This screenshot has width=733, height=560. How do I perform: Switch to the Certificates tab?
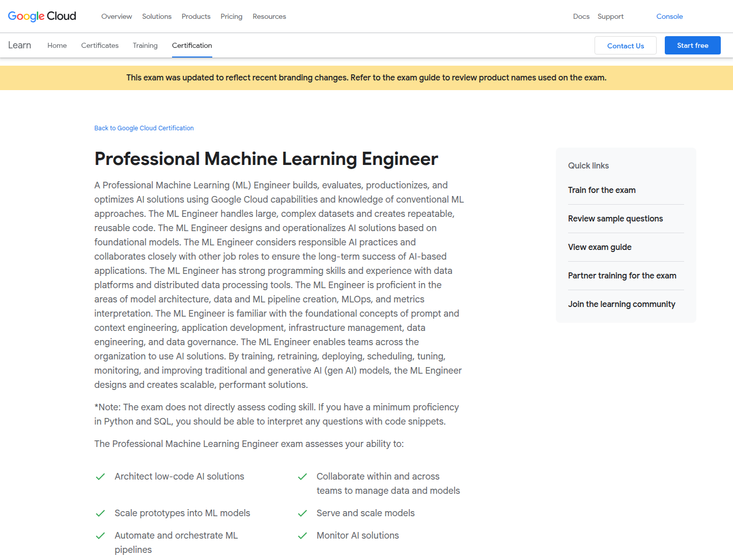point(100,45)
